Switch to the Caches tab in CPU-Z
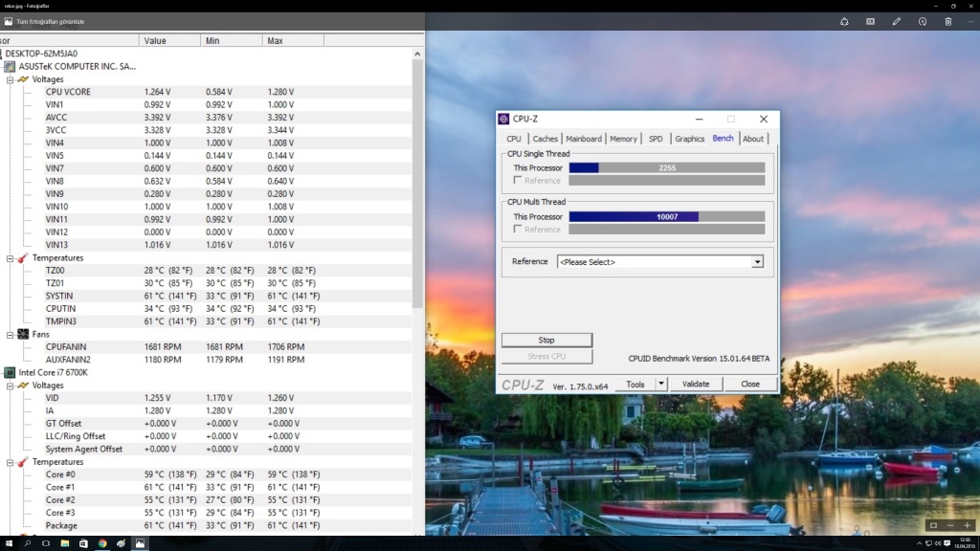This screenshot has width=980, height=551. click(545, 139)
